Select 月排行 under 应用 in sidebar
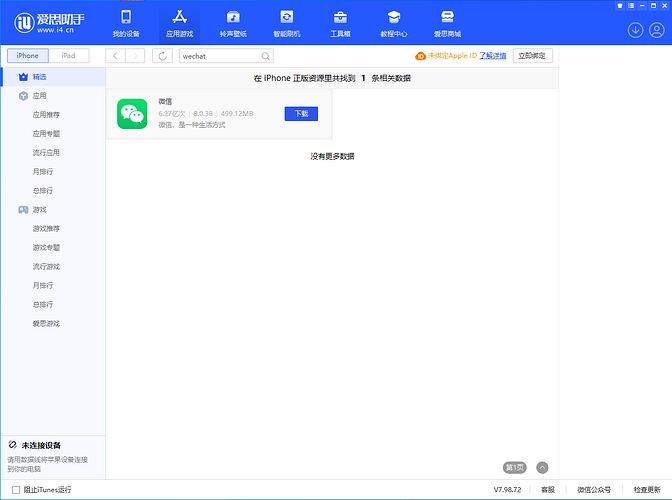 tap(43, 172)
